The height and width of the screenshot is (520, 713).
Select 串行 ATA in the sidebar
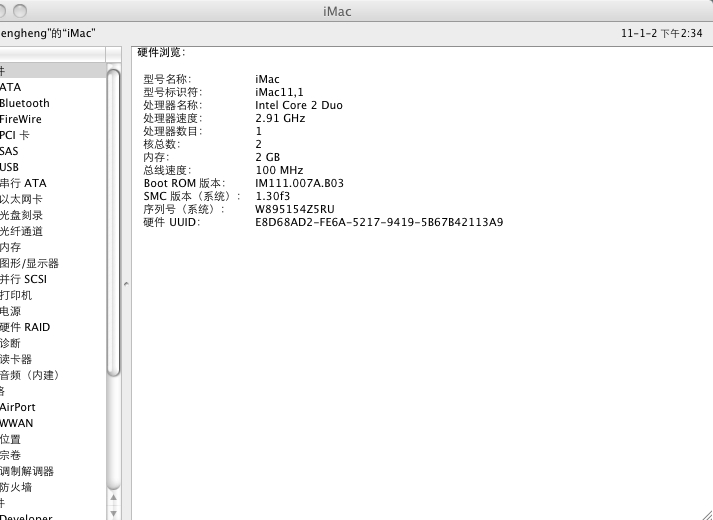(x=23, y=183)
